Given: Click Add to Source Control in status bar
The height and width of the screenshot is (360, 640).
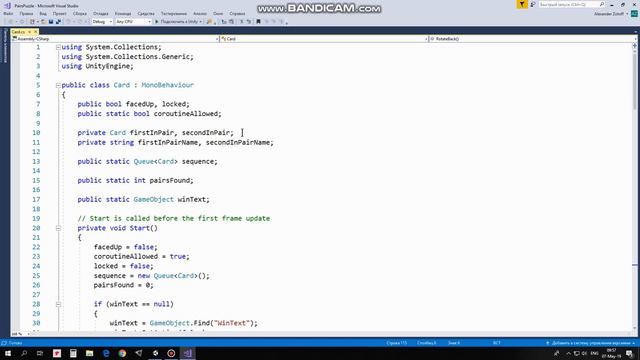Looking at the screenshot, I should pyautogui.click(x=591, y=343).
